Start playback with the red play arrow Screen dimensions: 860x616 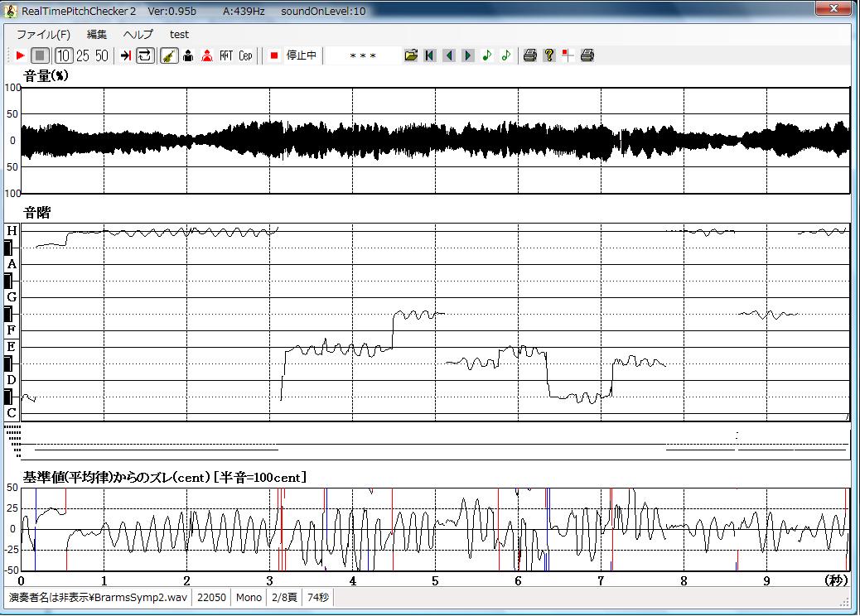tap(20, 55)
